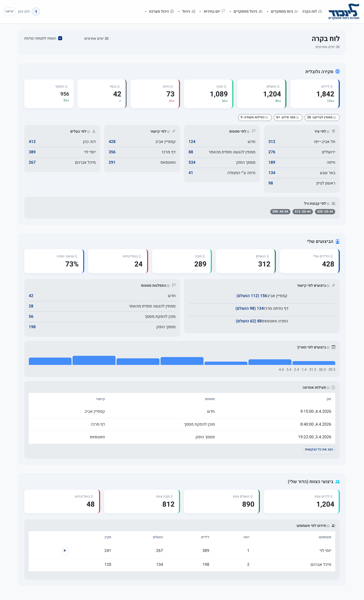364x600 pixels.
Task: Click the link icon beside ביצועים לפי קישור
Action: 333,285
